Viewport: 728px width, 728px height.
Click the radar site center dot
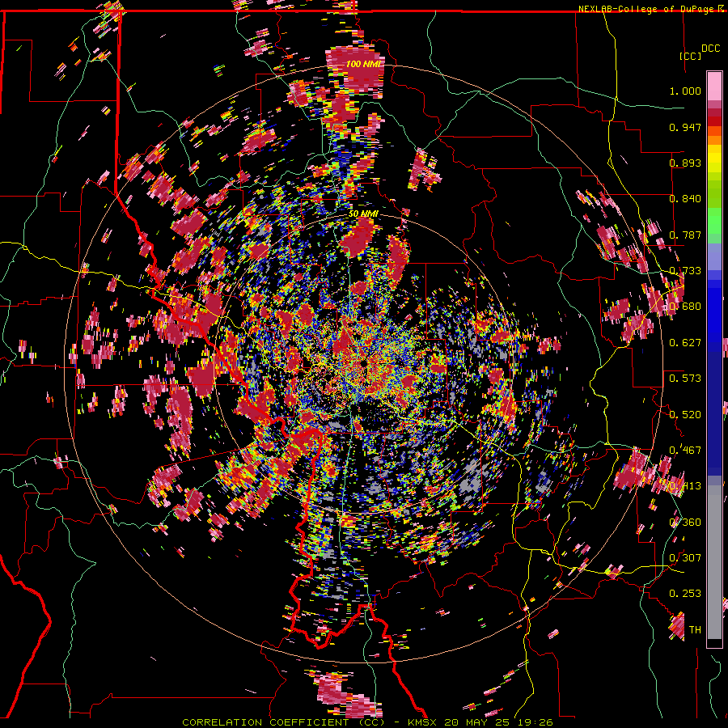(x=363, y=363)
